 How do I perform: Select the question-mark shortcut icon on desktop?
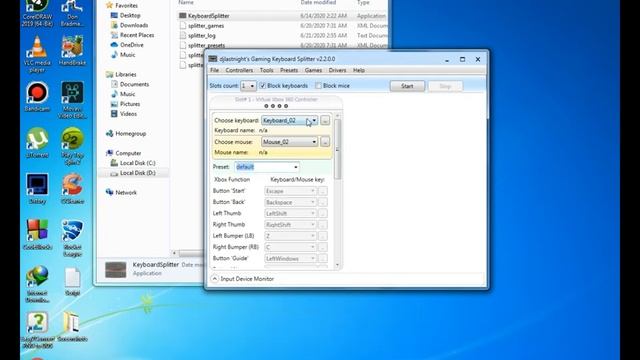pyautogui.click(x=37, y=330)
